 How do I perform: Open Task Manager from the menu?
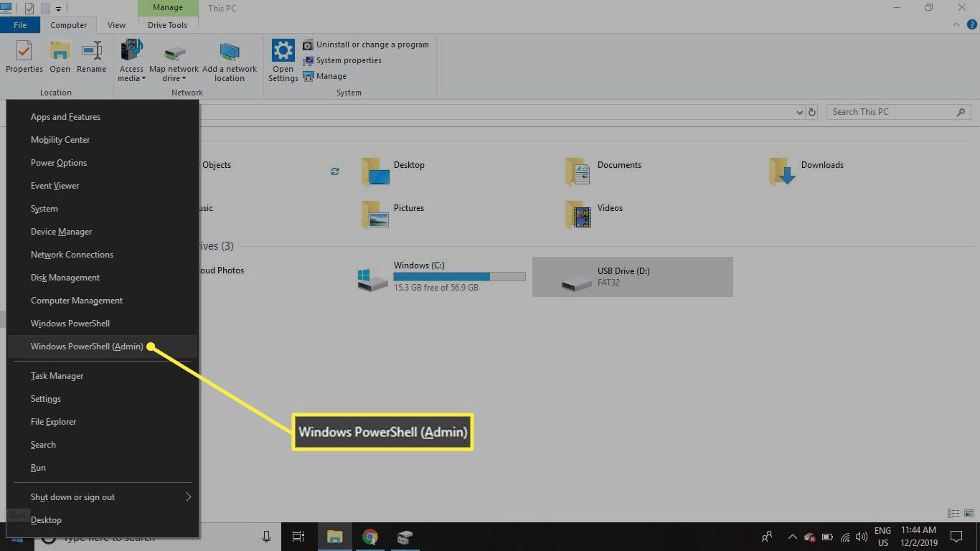(102, 376)
